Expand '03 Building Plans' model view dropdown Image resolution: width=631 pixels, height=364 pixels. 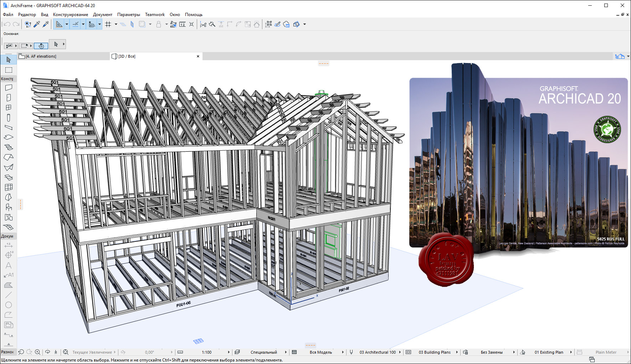457,352
